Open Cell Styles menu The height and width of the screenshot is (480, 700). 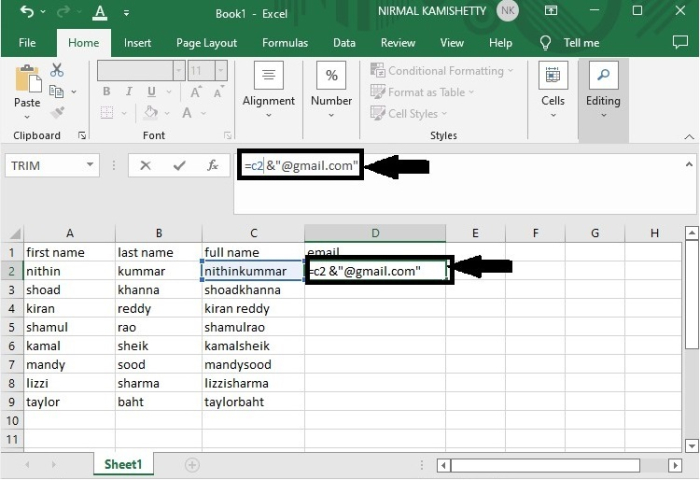[408, 113]
